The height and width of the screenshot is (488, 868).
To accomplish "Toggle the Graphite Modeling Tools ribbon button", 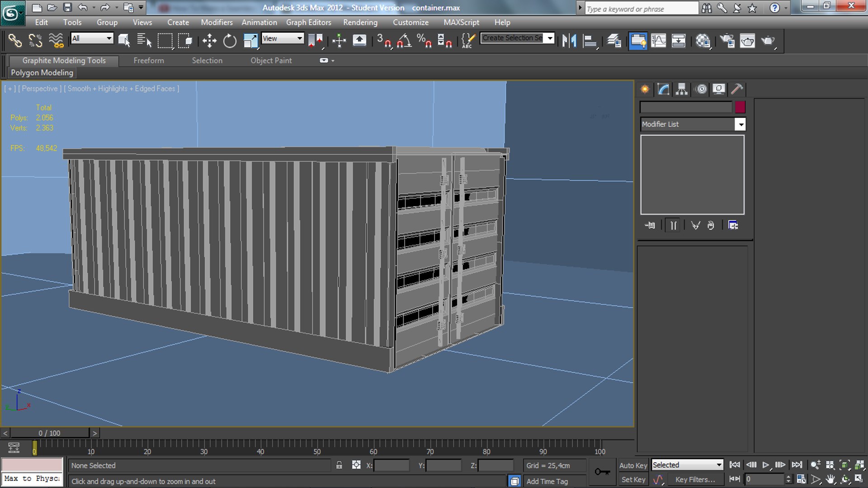I will 638,41.
